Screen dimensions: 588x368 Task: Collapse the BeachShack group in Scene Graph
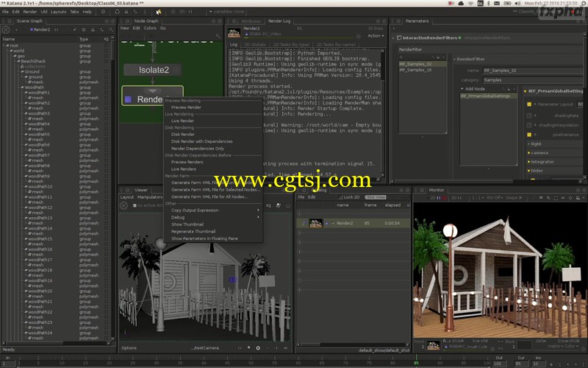point(15,61)
